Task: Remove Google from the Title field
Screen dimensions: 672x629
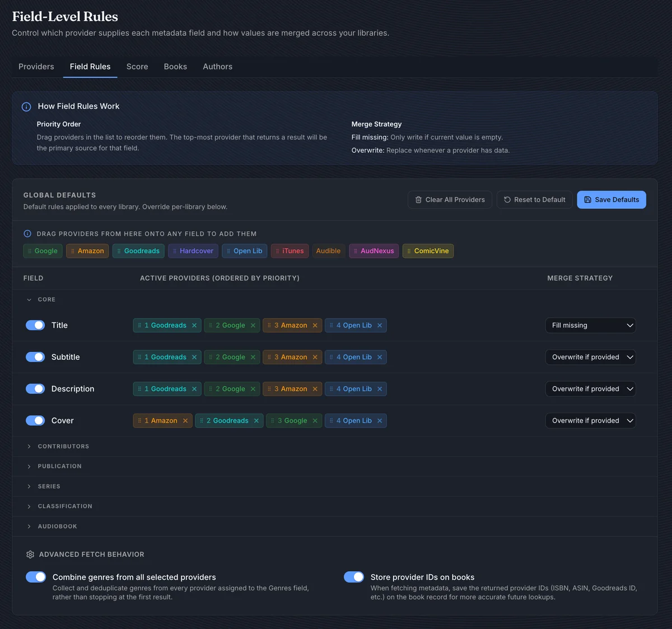Action: click(253, 325)
